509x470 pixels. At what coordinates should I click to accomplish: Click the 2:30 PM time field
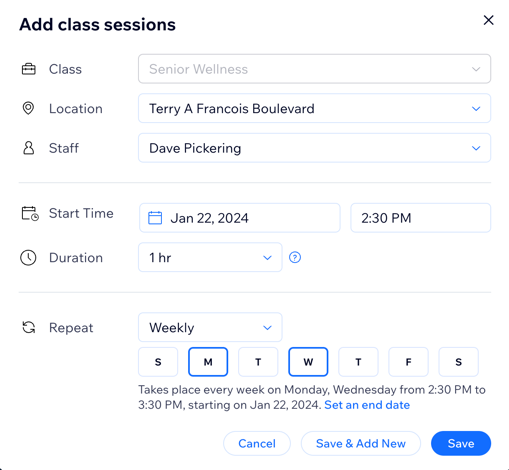pyautogui.click(x=421, y=218)
